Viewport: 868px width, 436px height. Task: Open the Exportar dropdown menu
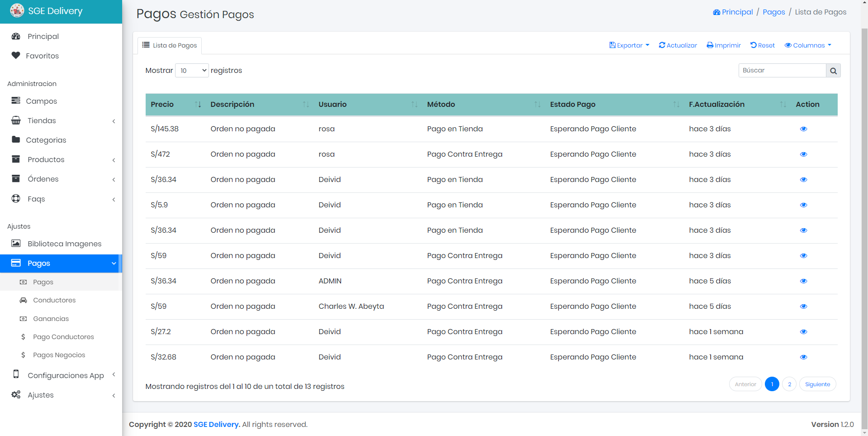tap(629, 45)
